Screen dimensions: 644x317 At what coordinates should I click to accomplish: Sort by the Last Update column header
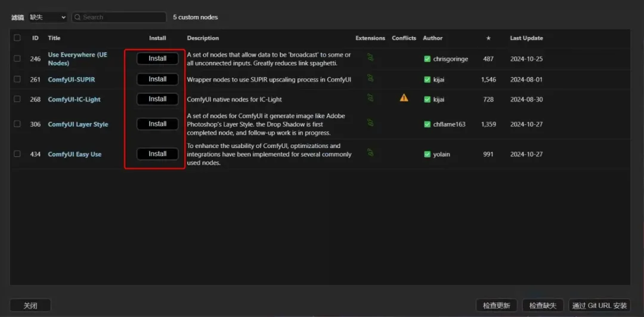[x=527, y=38]
